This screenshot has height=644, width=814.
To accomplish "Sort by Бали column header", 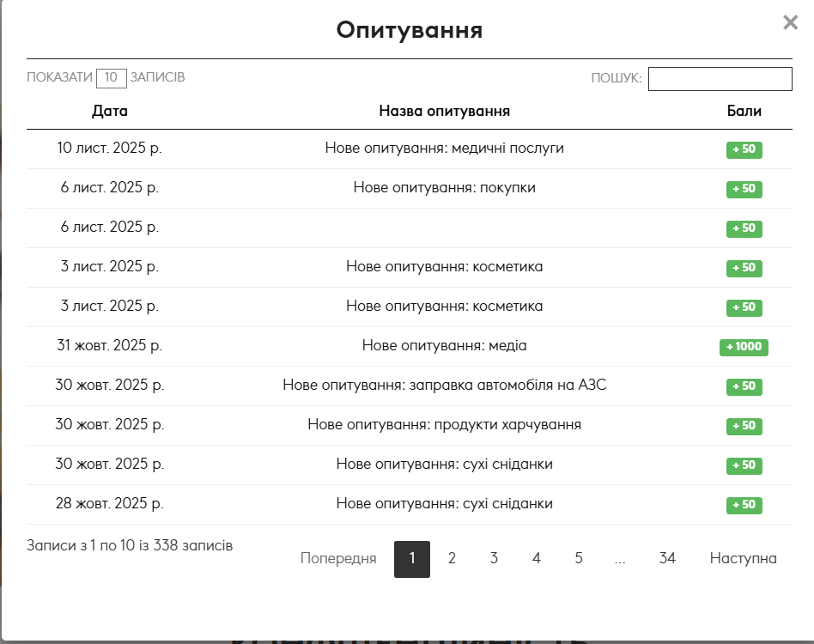I will click(744, 111).
